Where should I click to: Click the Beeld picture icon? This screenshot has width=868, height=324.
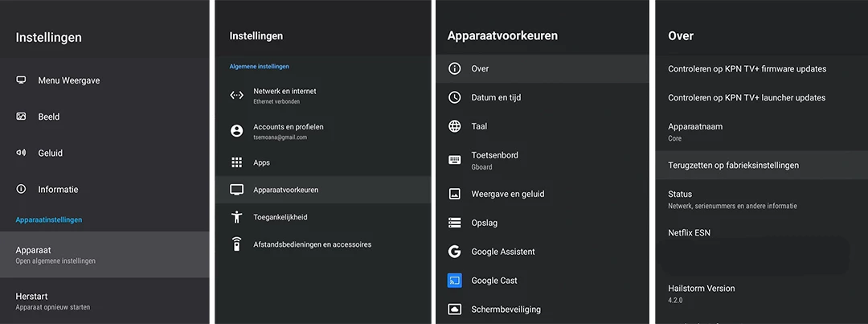point(21,117)
